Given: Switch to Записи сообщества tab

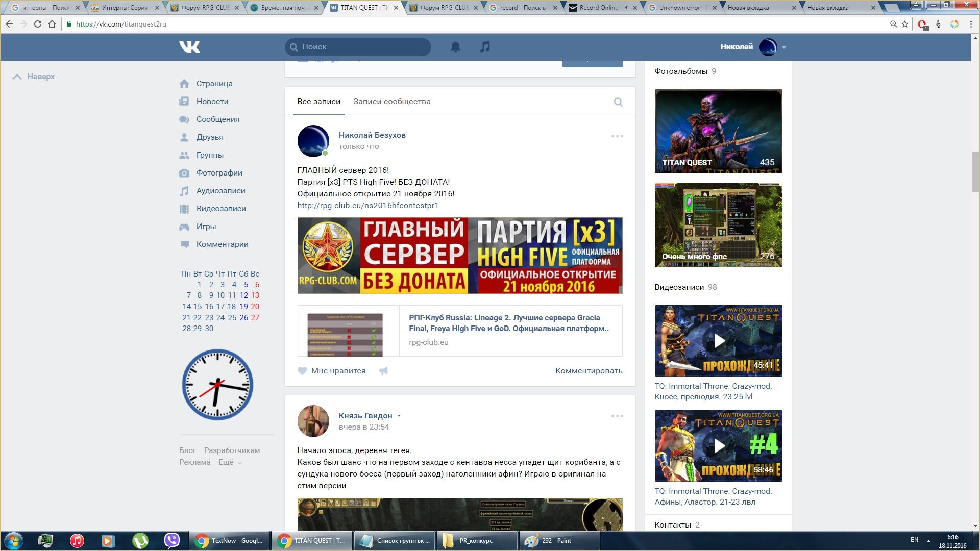Looking at the screenshot, I should click(x=391, y=102).
